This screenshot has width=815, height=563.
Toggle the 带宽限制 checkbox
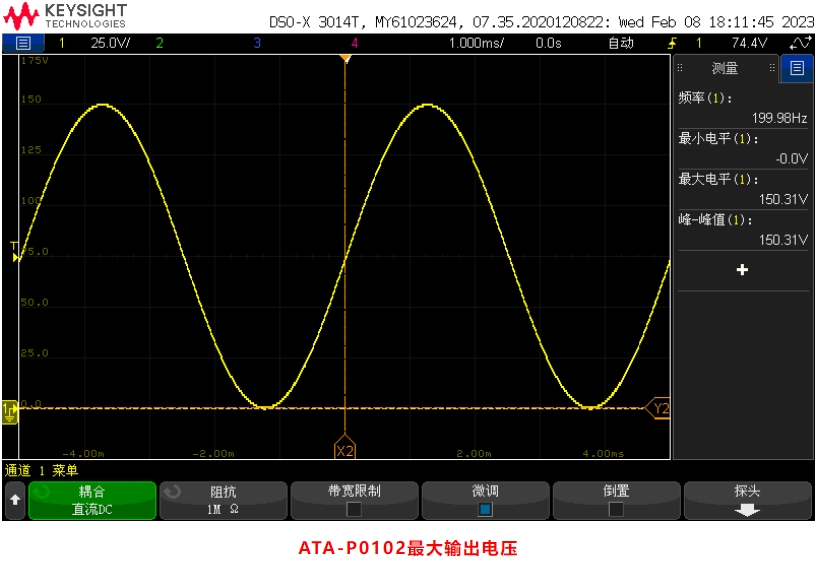(354, 509)
